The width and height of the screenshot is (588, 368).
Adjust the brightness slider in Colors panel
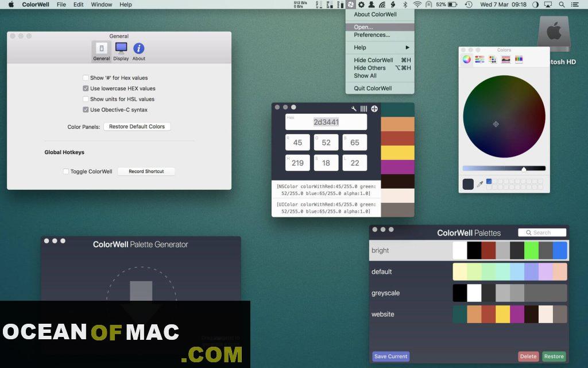coord(504,168)
